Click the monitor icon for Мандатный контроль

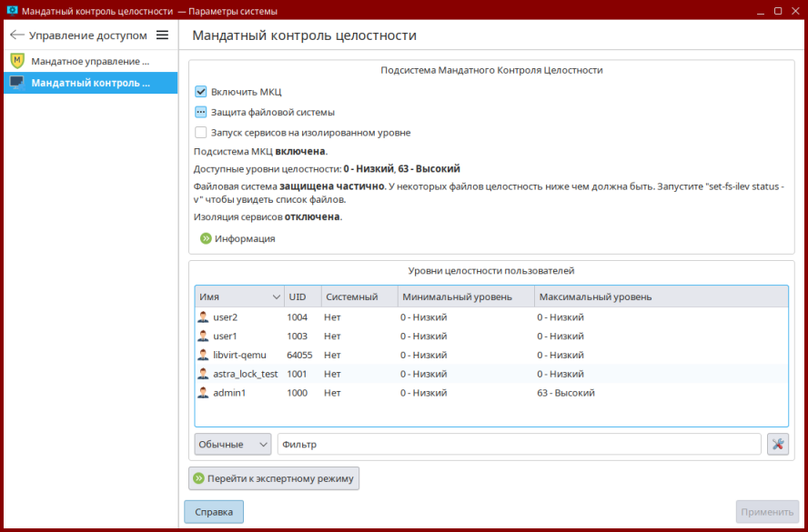16,83
